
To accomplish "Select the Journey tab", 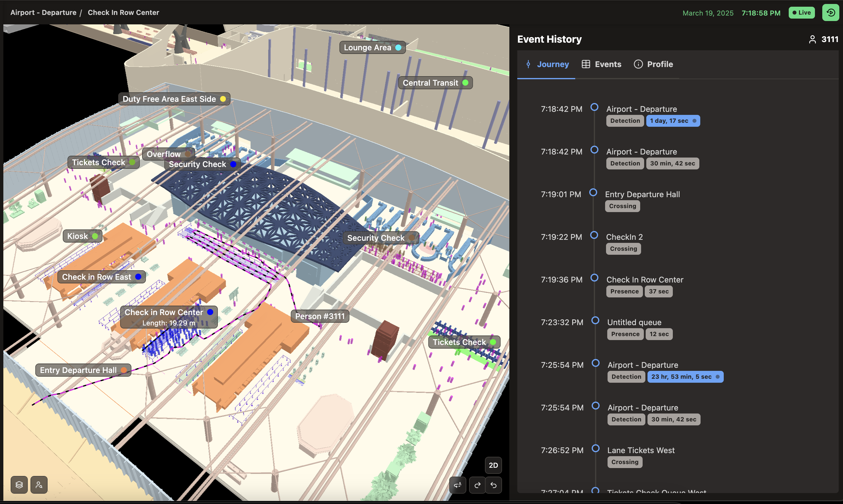I will (547, 64).
